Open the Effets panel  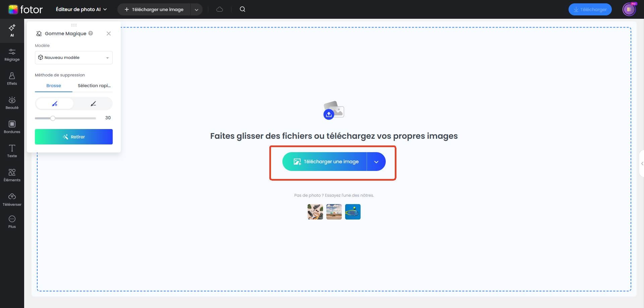click(x=12, y=78)
